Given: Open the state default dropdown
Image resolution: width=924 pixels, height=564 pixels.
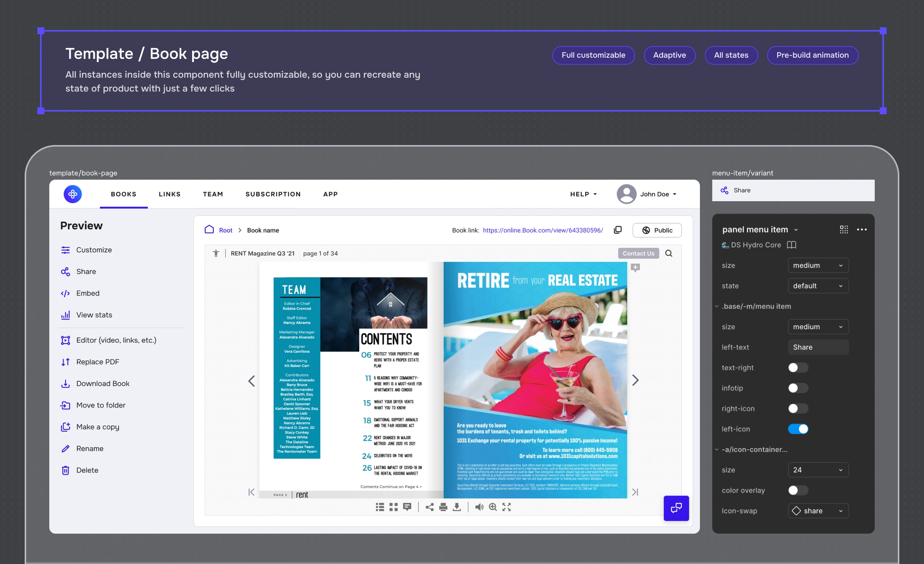Looking at the screenshot, I should pos(818,286).
